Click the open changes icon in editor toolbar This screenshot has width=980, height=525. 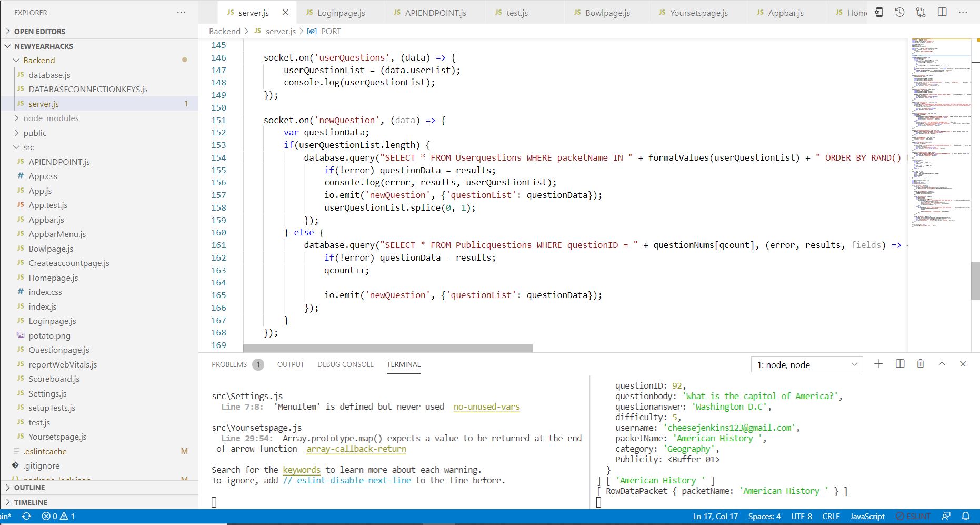coord(878,12)
